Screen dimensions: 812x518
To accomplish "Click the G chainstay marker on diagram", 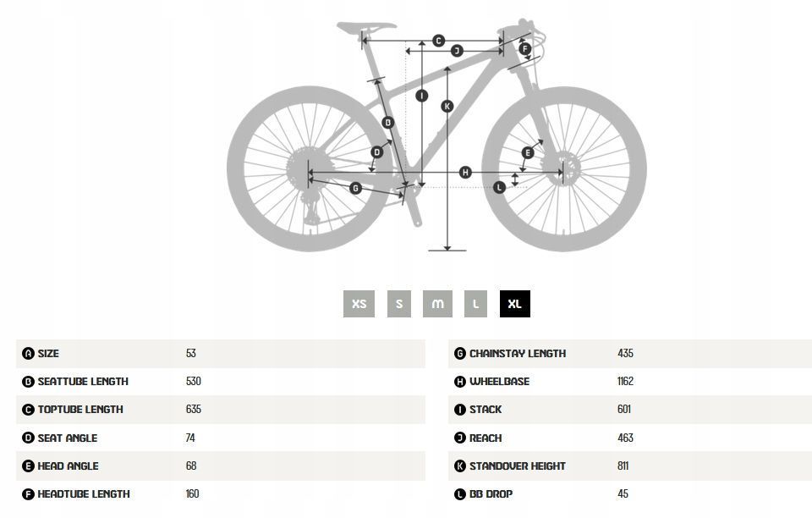I will 356,187.
